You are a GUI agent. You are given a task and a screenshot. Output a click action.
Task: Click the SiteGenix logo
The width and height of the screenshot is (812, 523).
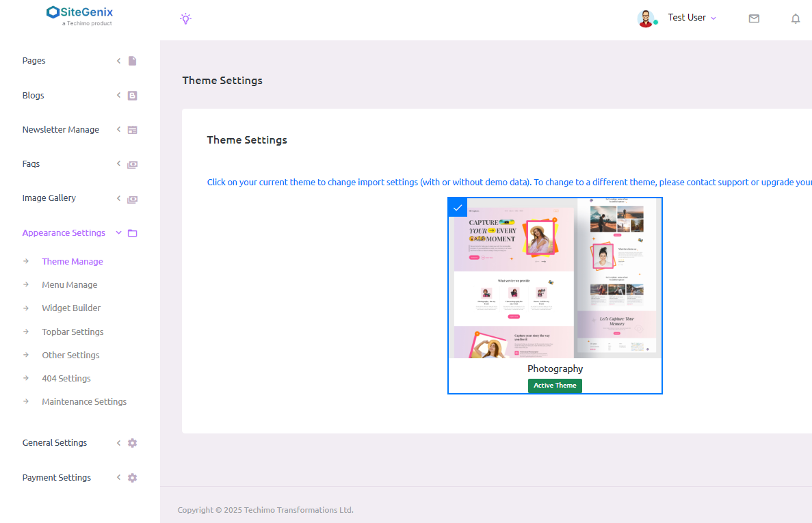[x=80, y=15]
